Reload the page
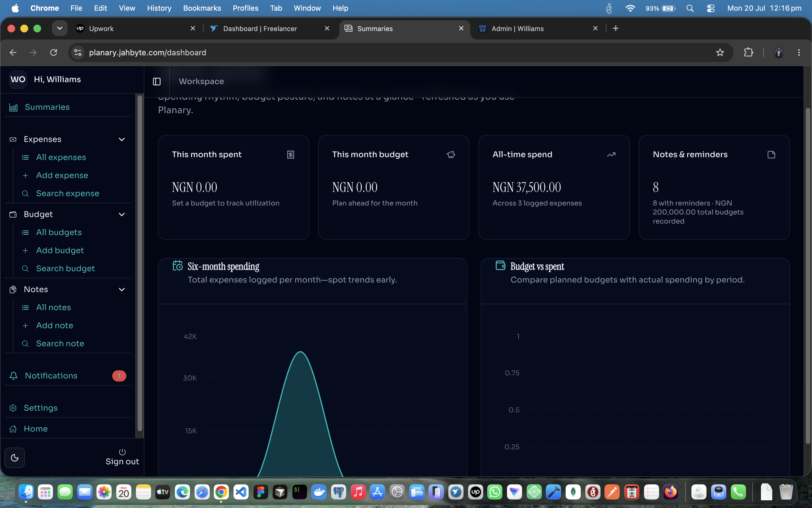The width and height of the screenshot is (812, 508). [x=54, y=52]
